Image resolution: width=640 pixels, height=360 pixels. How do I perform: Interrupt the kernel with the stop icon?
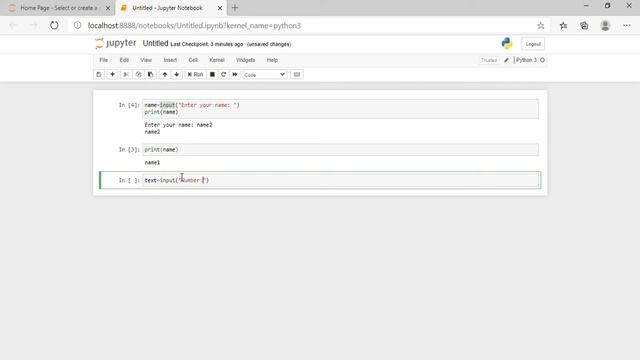pyautogui.click(x=212, y=74)
